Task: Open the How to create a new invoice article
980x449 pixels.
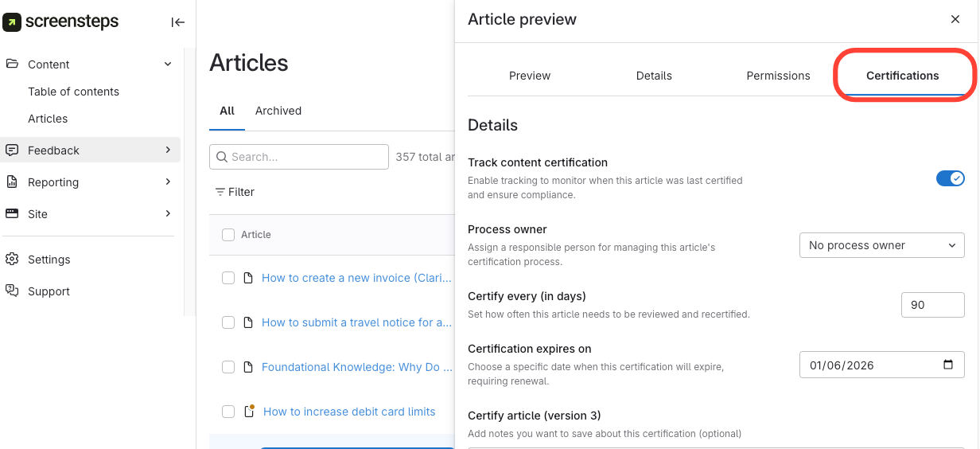Action: [x=356, y=278]
